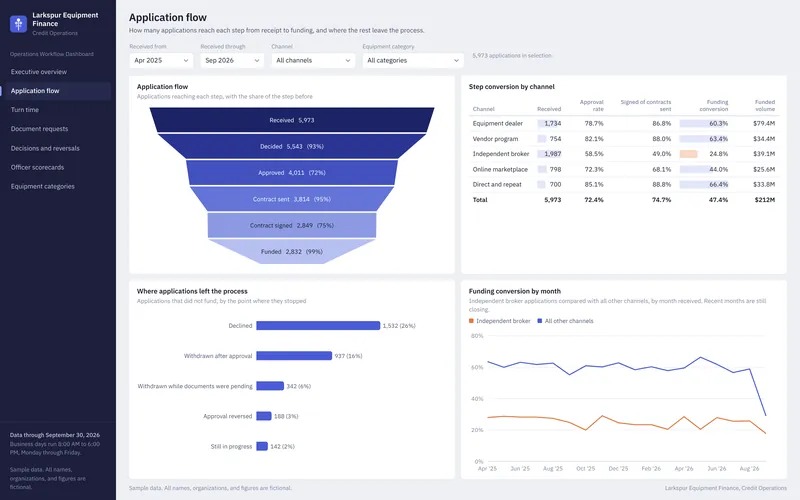
Task: Click the Where applications left the process title
Action: pos(192,291)
